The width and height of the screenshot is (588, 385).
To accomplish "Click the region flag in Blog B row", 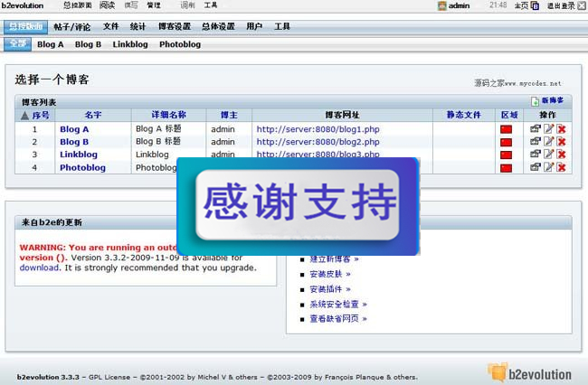I will 506,142.
